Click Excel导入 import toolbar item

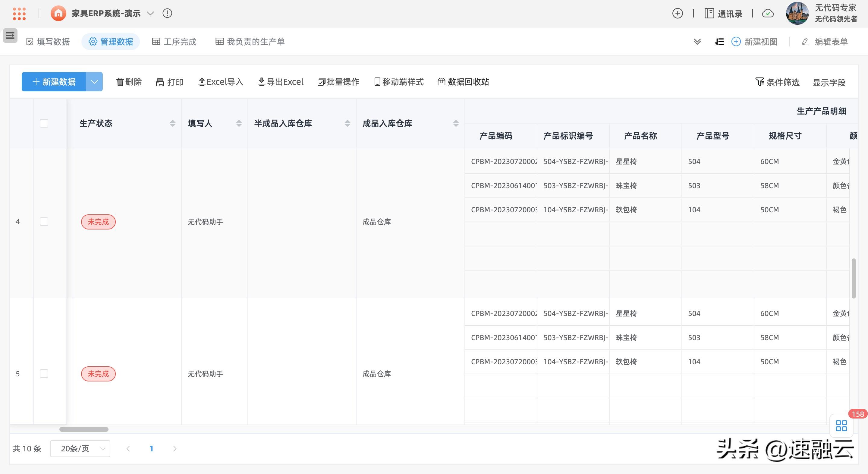tap(220, 82)
